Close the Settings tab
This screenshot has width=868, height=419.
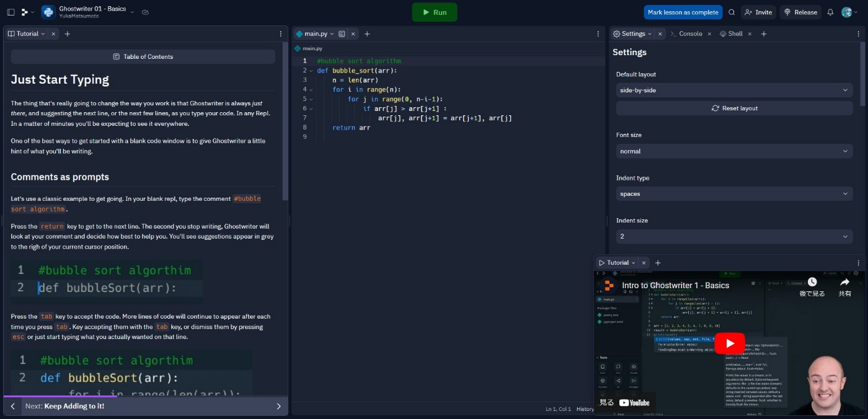(660, 33)
